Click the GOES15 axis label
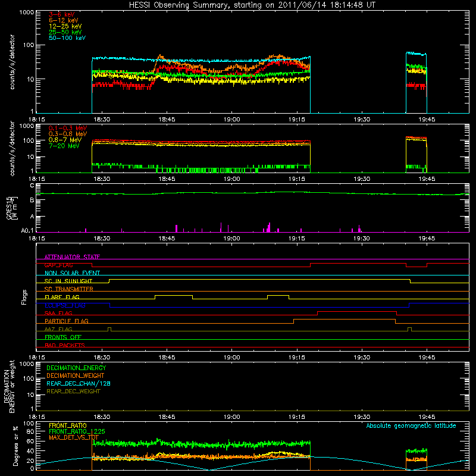Image resolution: width=476 pixels, height=476 pixels. pos(10,208)
